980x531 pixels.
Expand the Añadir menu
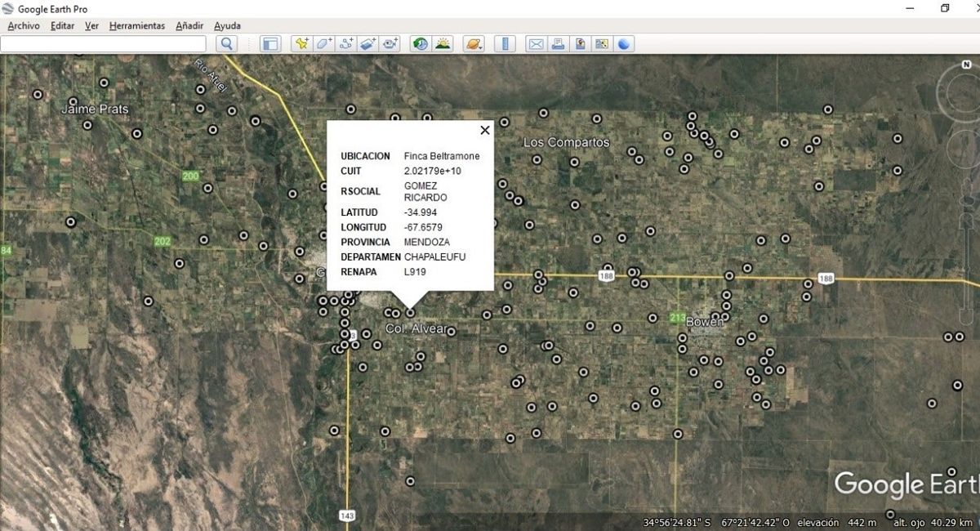[189, 26]
